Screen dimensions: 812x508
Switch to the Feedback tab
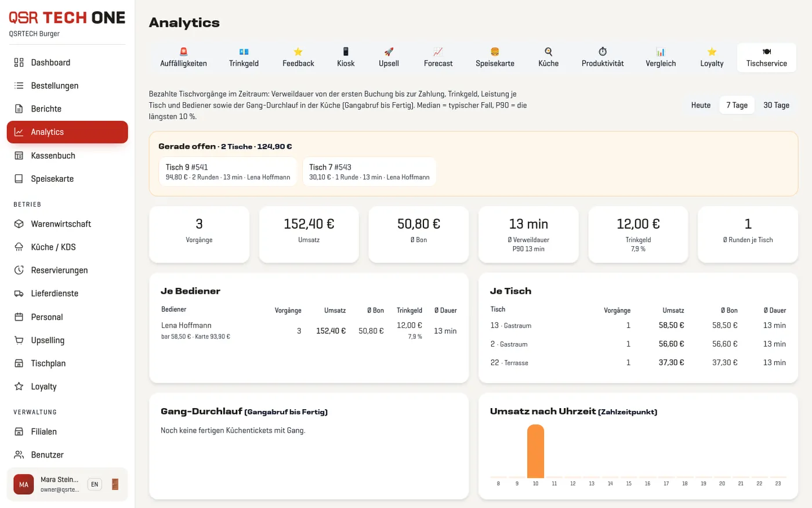[298, 57]
